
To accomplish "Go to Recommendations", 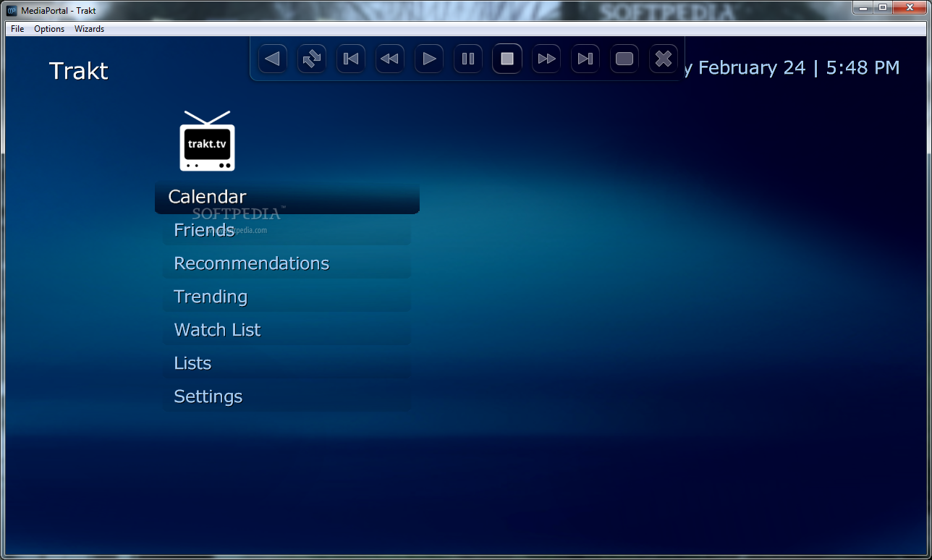I will (287, 263).
